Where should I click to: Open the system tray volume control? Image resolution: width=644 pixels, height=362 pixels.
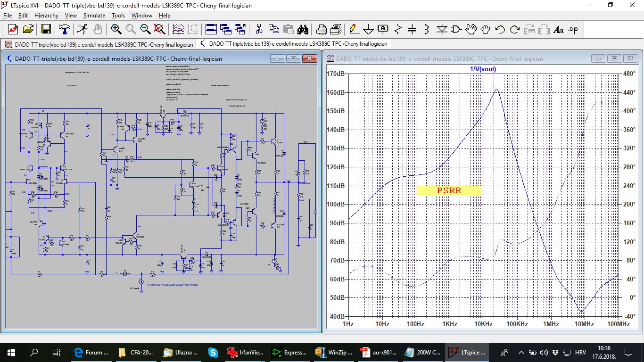(x=544, y=353)
